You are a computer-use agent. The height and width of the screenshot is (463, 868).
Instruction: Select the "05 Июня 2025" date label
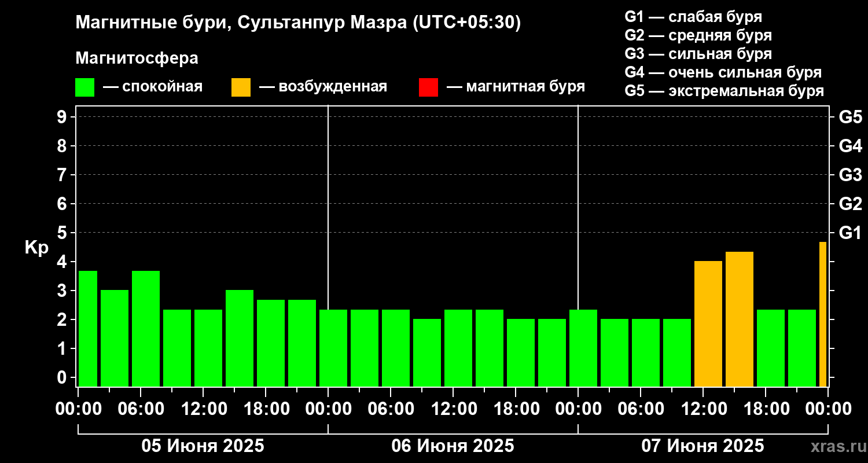pos(203,446)
